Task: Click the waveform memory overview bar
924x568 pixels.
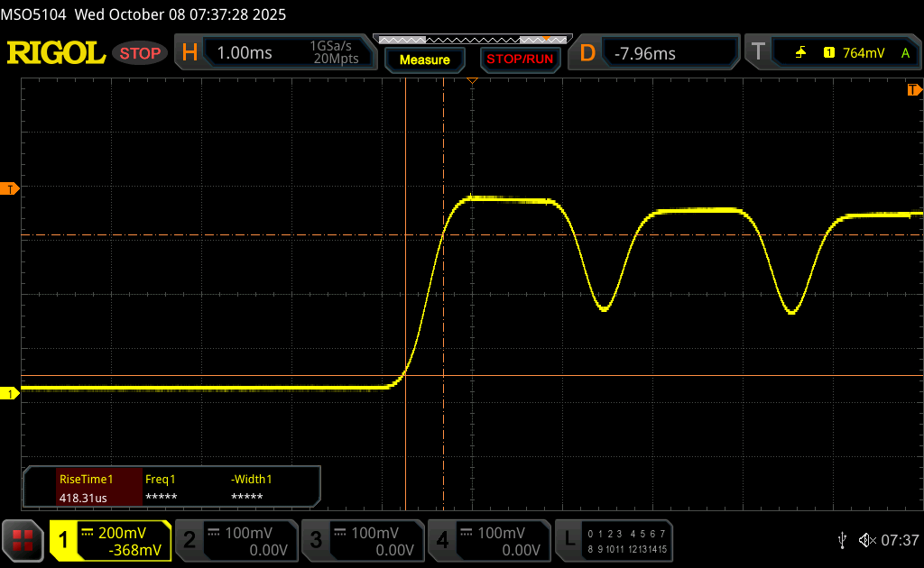Action: point(469,39)
